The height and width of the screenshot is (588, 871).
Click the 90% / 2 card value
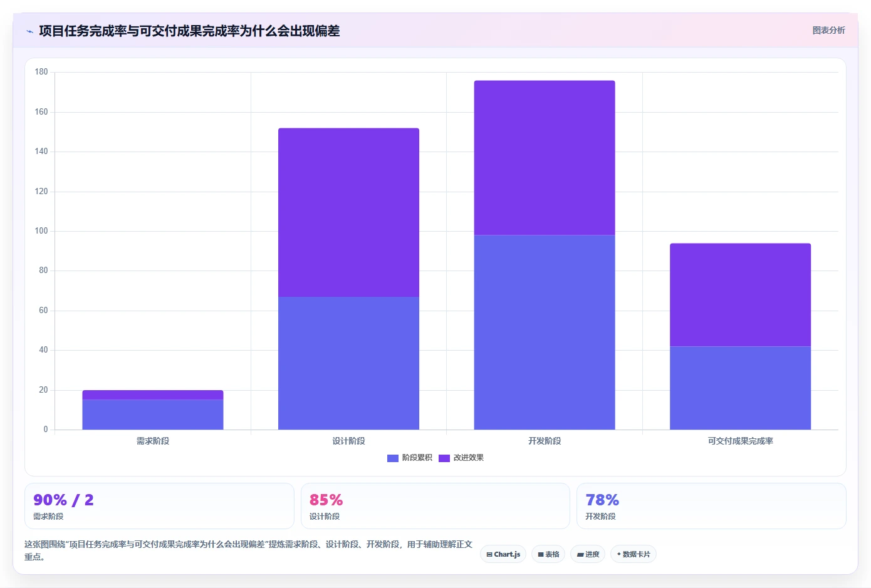(63, 500)
